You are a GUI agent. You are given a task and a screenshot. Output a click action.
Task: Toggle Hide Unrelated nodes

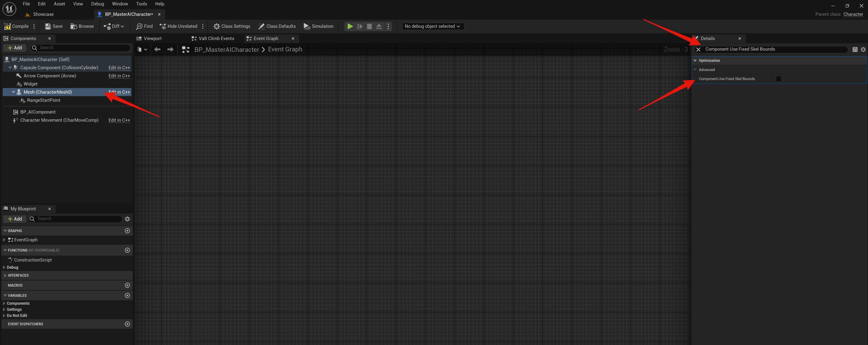(178, 26)
